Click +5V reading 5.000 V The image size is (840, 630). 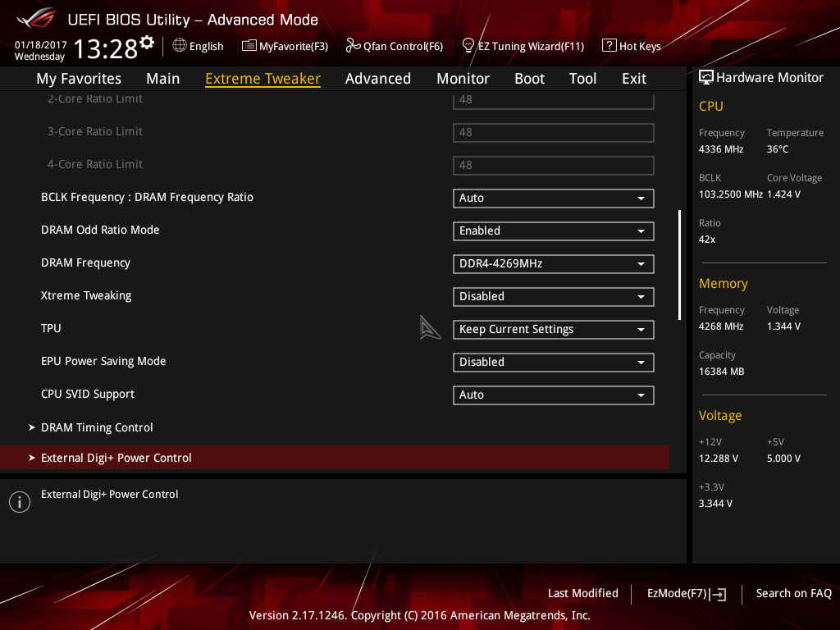[x=783, y=459]
